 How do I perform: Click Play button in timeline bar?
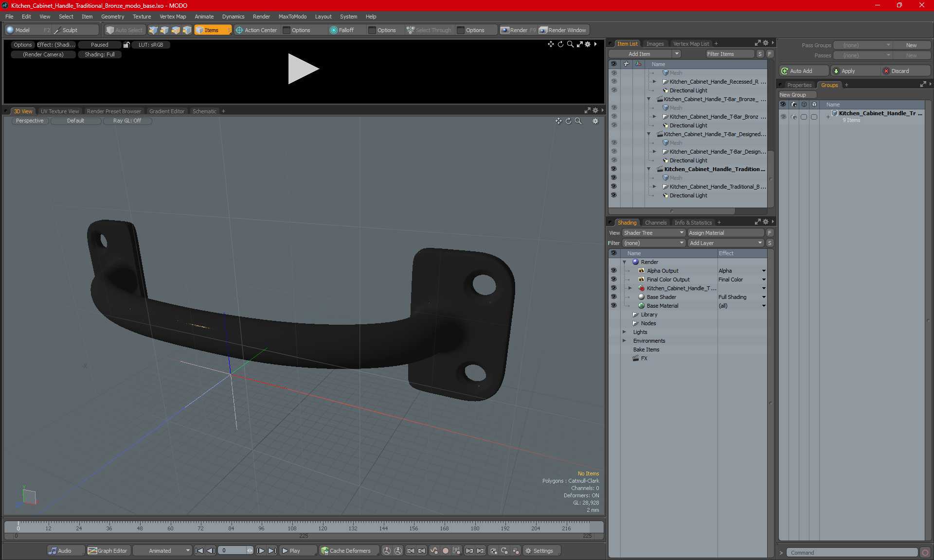297,551
